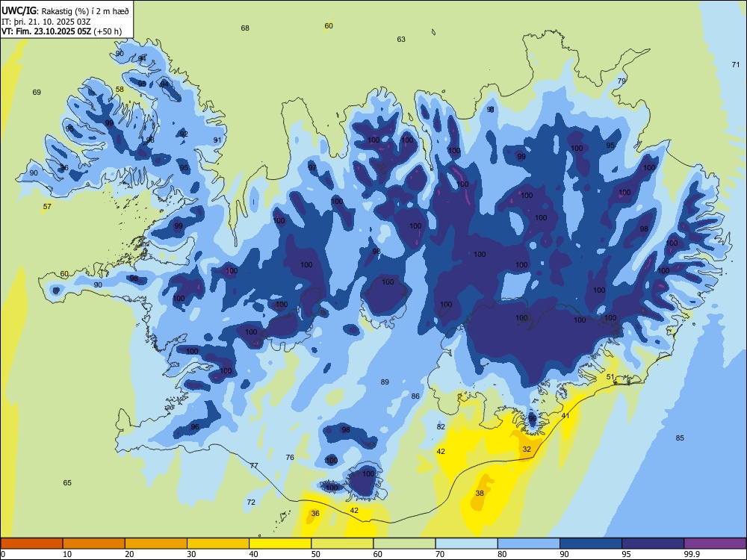Click the 0–10 dark orange-red legend swatch
Screen dimensions: 747x560
coord(31,544)
